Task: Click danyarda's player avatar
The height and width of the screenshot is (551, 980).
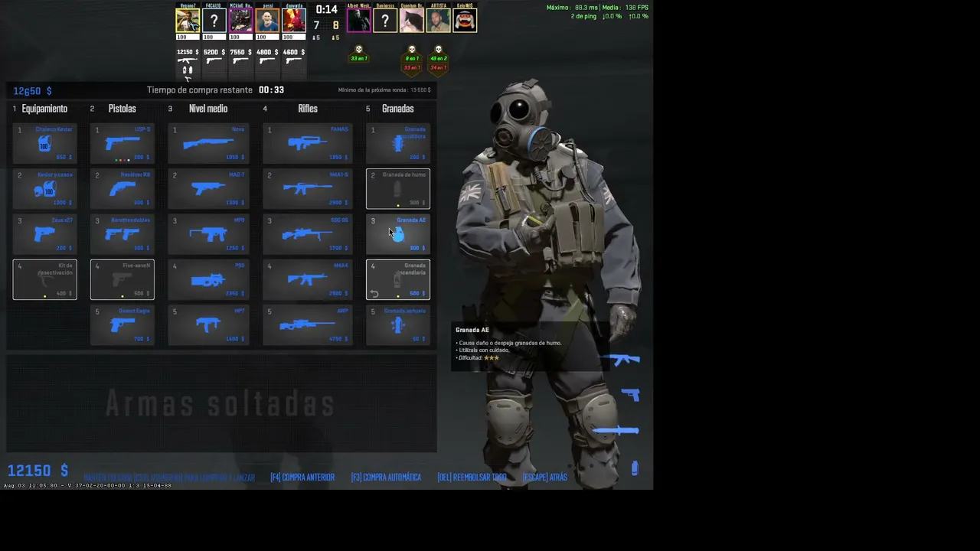Action: (294, 21)
